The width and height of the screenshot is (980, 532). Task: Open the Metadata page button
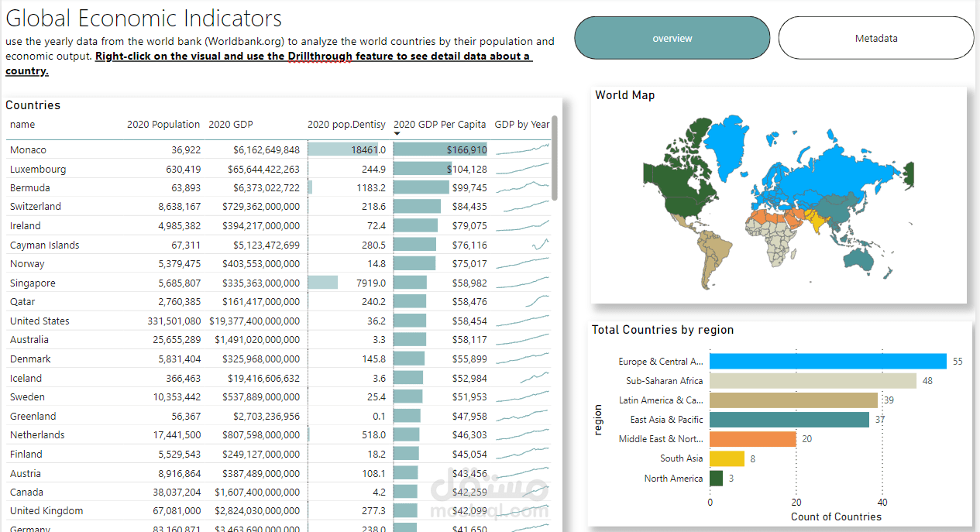876,38
